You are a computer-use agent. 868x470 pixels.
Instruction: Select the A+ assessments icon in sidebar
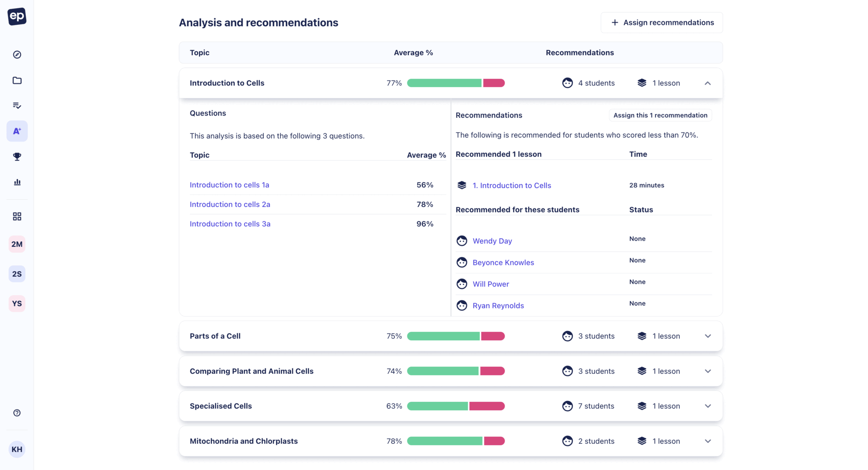click(17, 131)
